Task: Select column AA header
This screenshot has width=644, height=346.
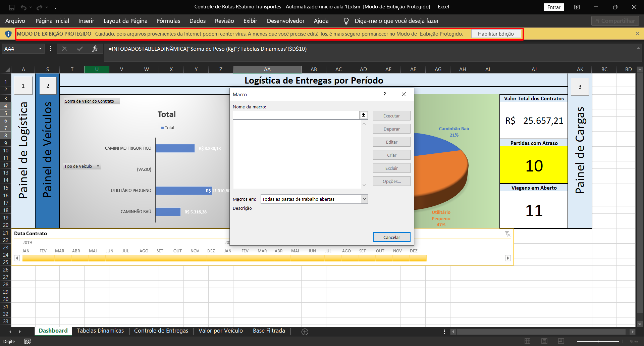Action: click(267, 69)
